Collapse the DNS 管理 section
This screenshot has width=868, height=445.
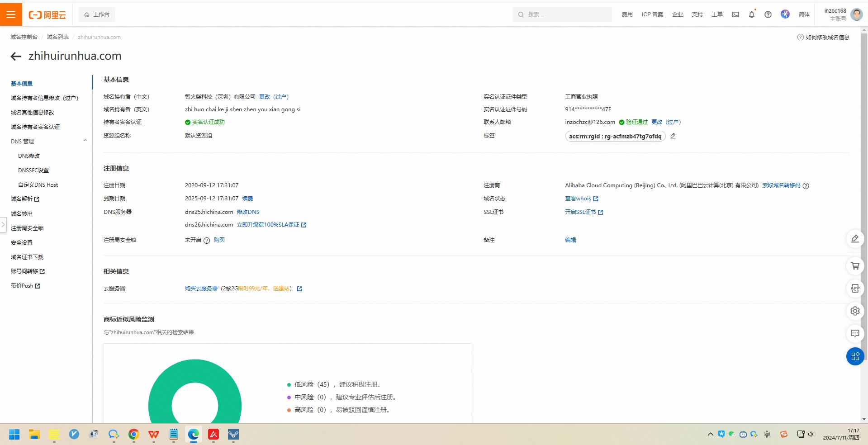(85, 141)
